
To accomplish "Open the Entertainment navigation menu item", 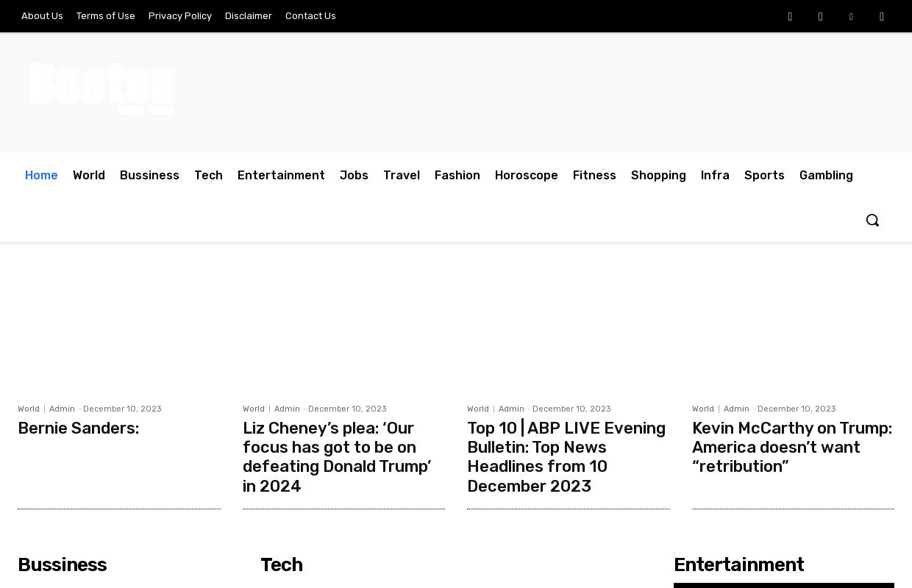I will pyautogui.click(x=281, y=175).
